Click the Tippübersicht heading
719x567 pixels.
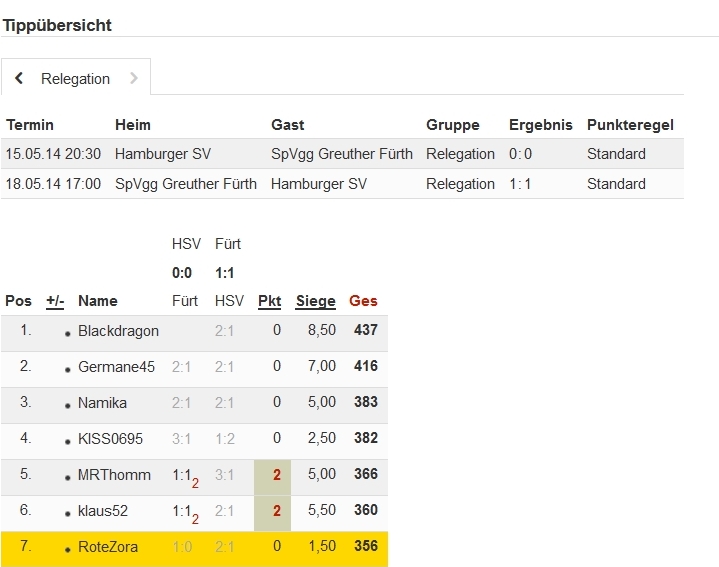click(57, 25)
